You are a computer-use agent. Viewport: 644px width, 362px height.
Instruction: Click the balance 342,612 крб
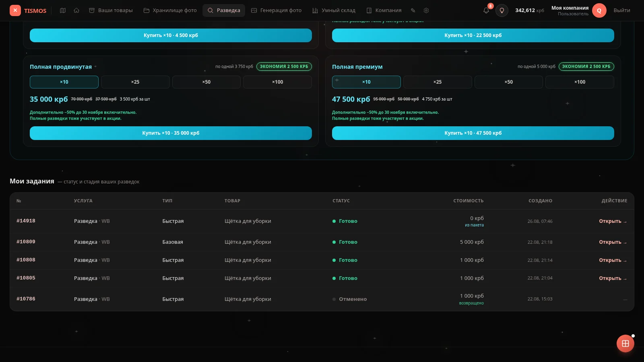(x=530, y=10)
